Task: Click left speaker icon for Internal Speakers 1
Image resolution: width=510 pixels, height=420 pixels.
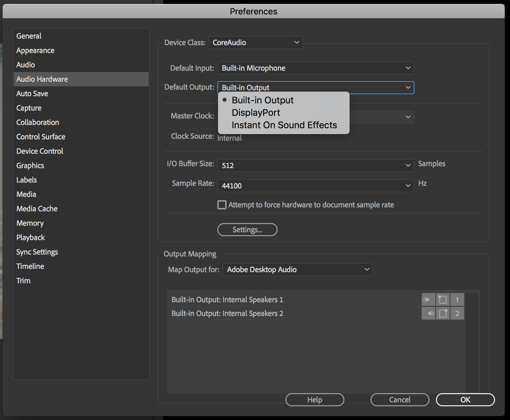Action: pos(428,300)
